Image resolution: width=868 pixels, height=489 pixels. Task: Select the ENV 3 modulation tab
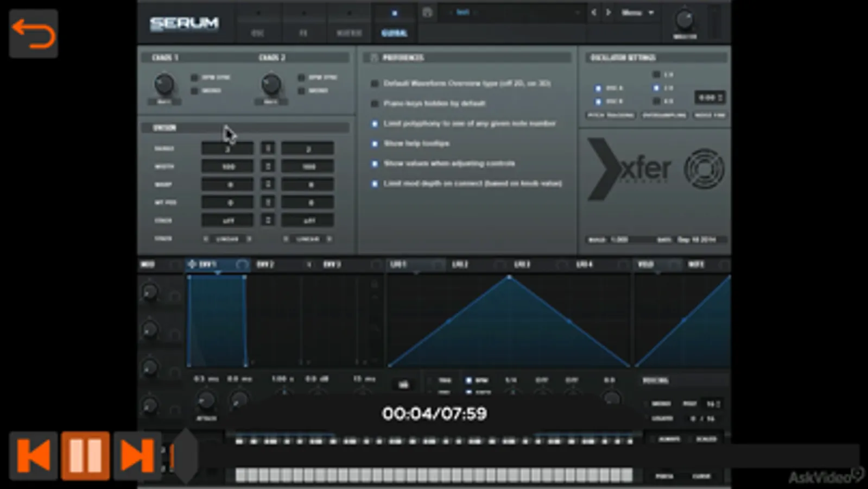pyautogui.click(x=332, y=265)
